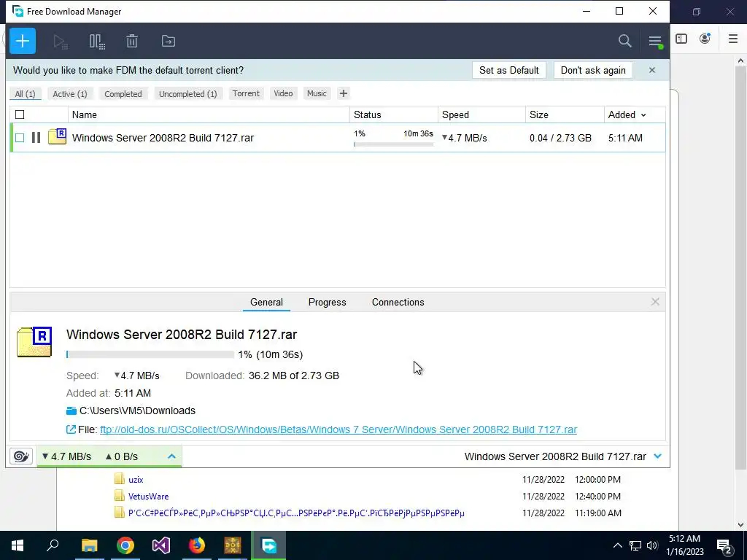Pause the Windows Server 2008R2 download

pyautogui.click(x=36, y=138)
